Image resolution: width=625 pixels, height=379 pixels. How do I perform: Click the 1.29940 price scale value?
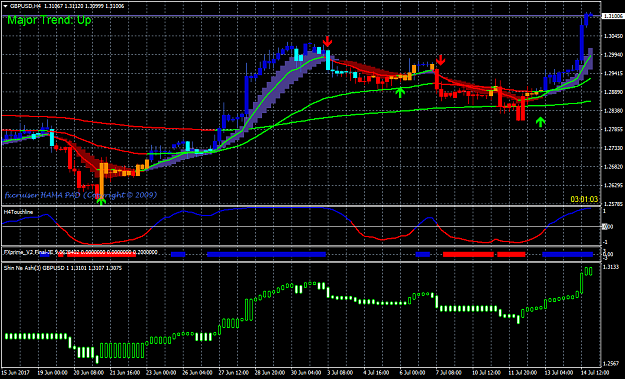(x=612, y=55)
